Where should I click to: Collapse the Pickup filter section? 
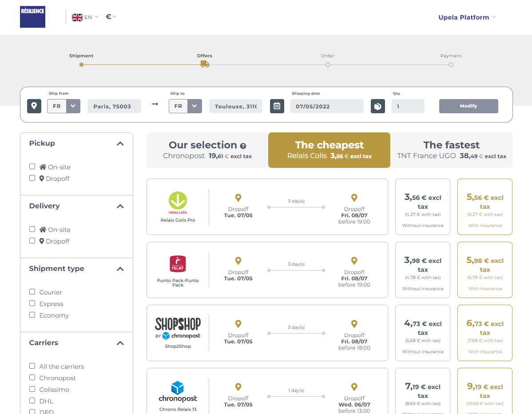pos(120,144)
